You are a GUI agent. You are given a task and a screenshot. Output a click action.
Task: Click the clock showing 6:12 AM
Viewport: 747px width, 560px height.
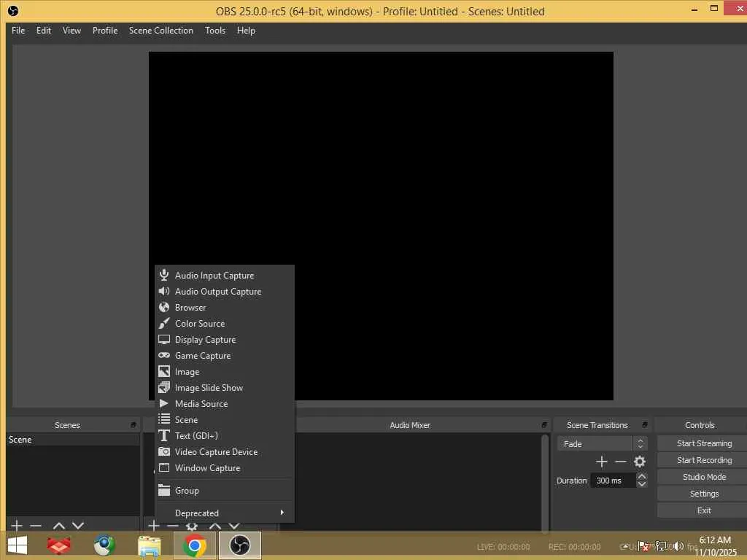[x=715, y=540]
